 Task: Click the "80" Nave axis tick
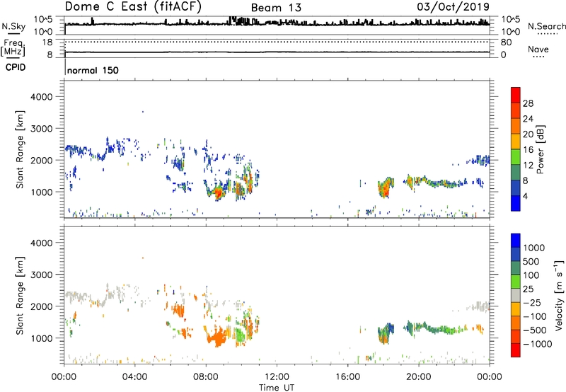(506, 42)
